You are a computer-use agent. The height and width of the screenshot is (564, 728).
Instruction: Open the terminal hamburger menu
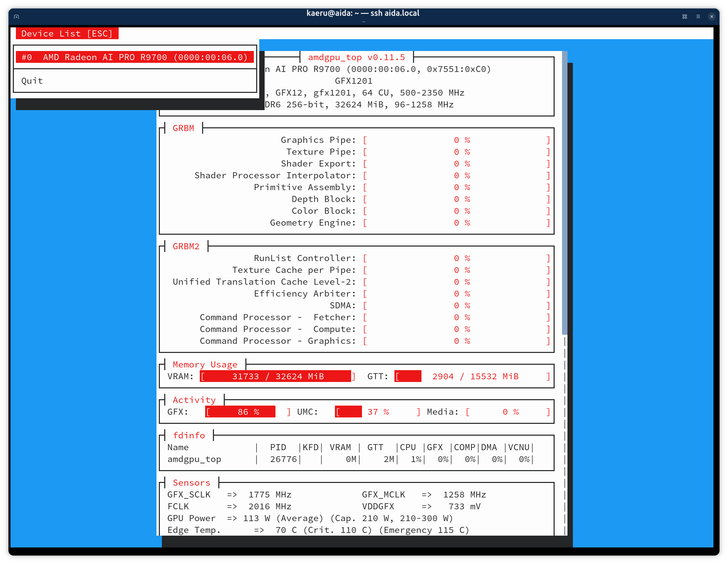pos(698,17)
